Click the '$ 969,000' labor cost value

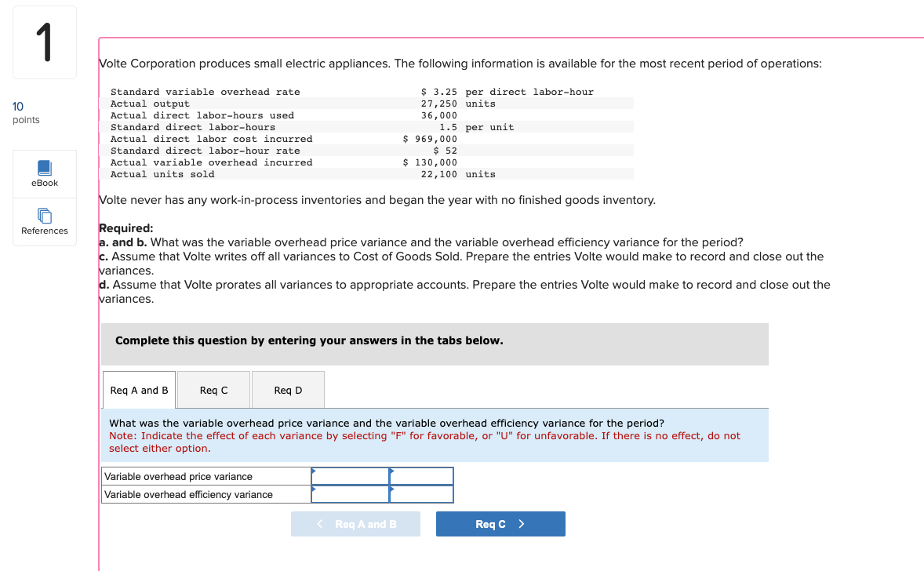[430, 139]
